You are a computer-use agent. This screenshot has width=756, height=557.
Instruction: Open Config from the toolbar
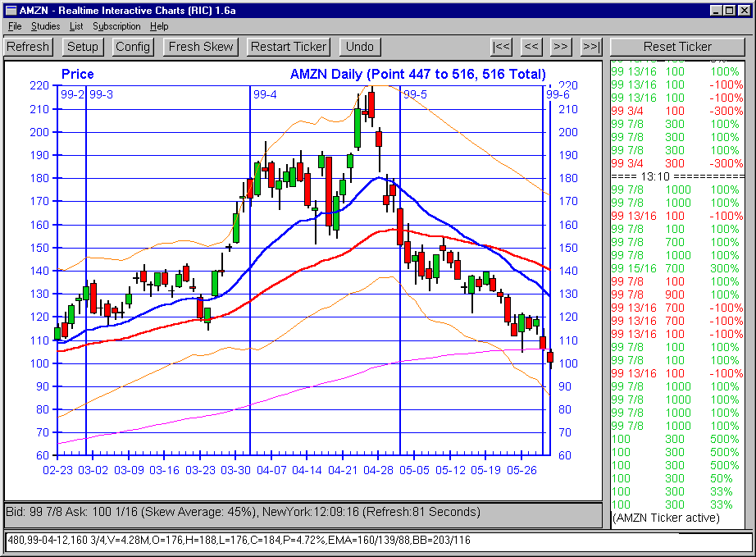tap(133, 47)
